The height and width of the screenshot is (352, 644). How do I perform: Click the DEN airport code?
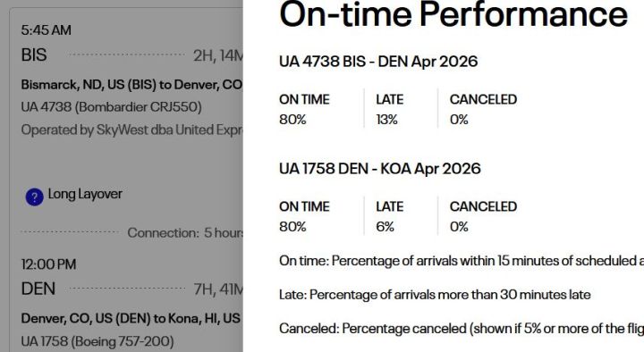tap(38, 289)
